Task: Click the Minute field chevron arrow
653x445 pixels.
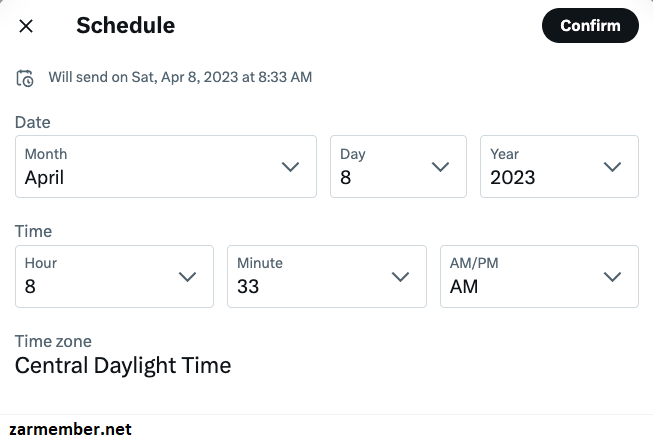Action: (400, 276)
